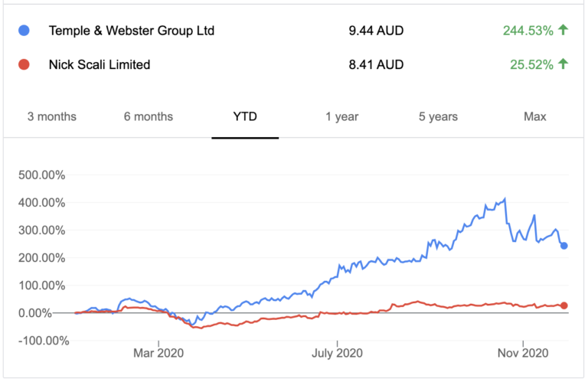
Task: Choose the YTD range tab
Action: click(245, 117)
